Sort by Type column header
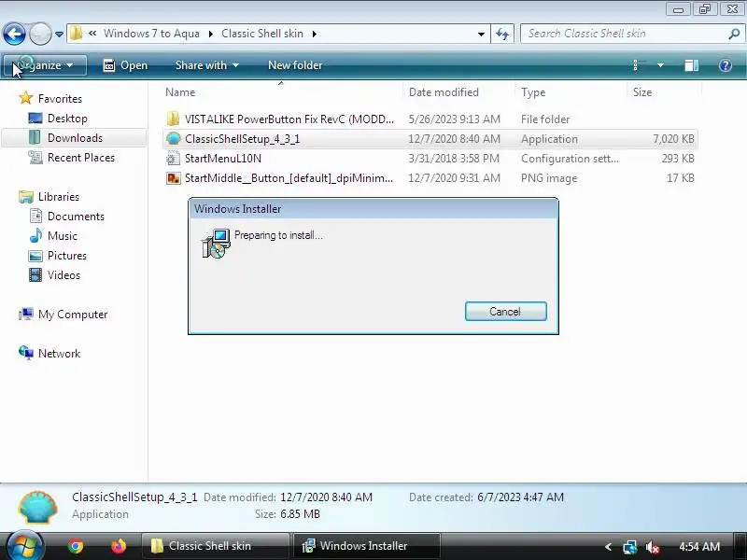This screenshot has width=747, height=560. pyautogui.click(x=532, y=92)
